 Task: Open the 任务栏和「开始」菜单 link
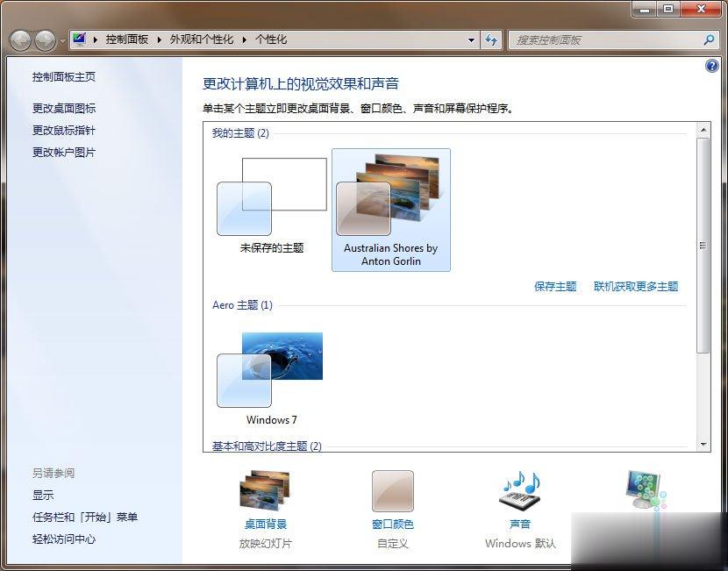(85, 517)
